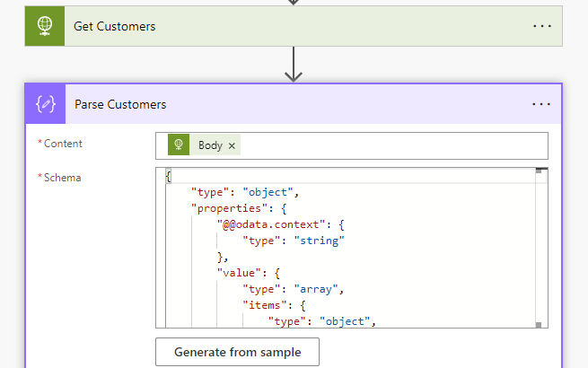Image resolution: width=588 pixels, height=368 pixels.
Task: Collapse the Parse Customers header title
Action: [x=120, y=104]
